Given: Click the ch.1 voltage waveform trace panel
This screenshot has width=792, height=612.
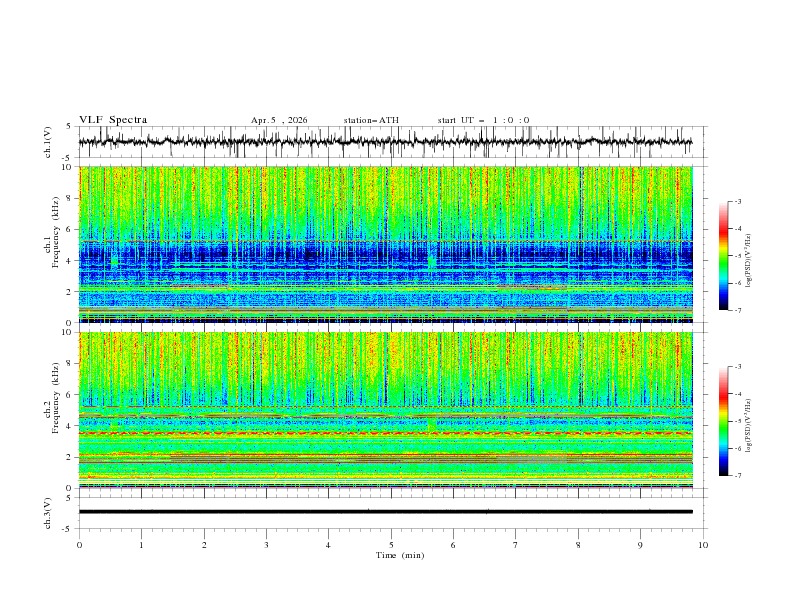Looking at the screenshot, I should click(x=392, y=142).
